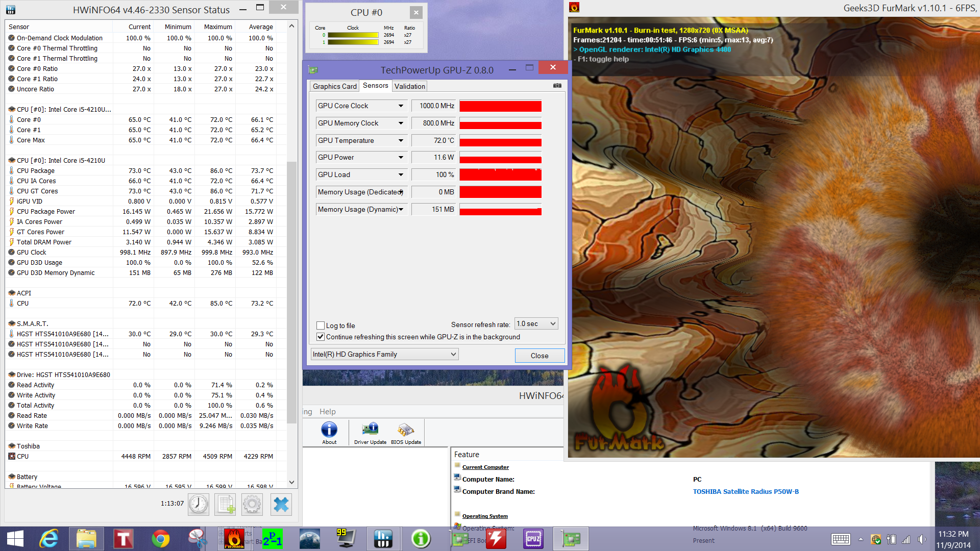The width and height of the screenshot is (980, 551).
Task: Click the GPU-Z screenshot camera icon
Action: point(557,86)
